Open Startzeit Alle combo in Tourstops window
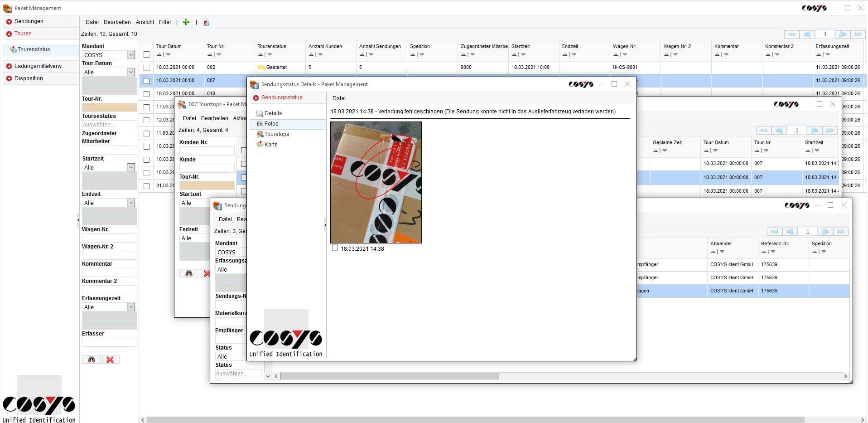Screen dimensions: 868x423 point(195,203)
